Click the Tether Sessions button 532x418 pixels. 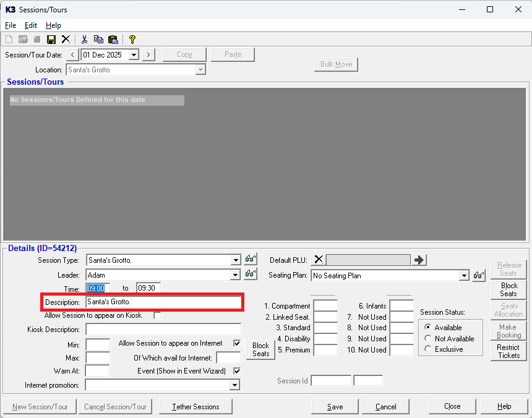(x=195, y=407)
